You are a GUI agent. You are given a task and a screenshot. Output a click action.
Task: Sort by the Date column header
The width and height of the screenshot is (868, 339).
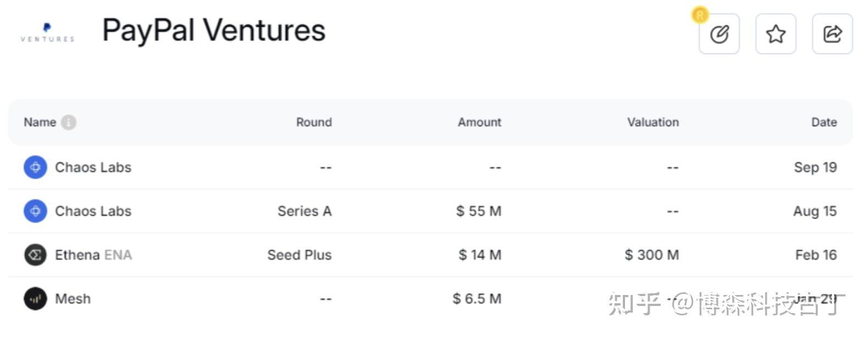pyautogui.click(x=824, y=122)
